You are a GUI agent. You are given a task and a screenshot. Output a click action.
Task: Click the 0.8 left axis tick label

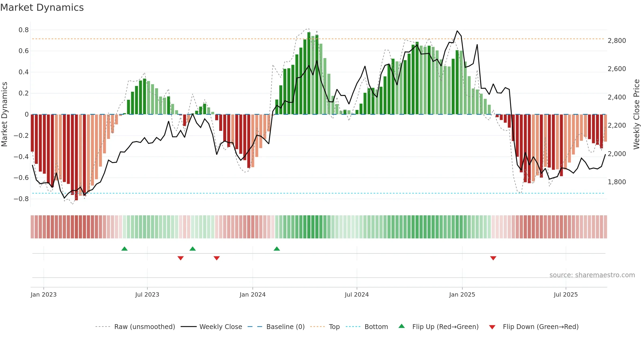click(24, 30)
